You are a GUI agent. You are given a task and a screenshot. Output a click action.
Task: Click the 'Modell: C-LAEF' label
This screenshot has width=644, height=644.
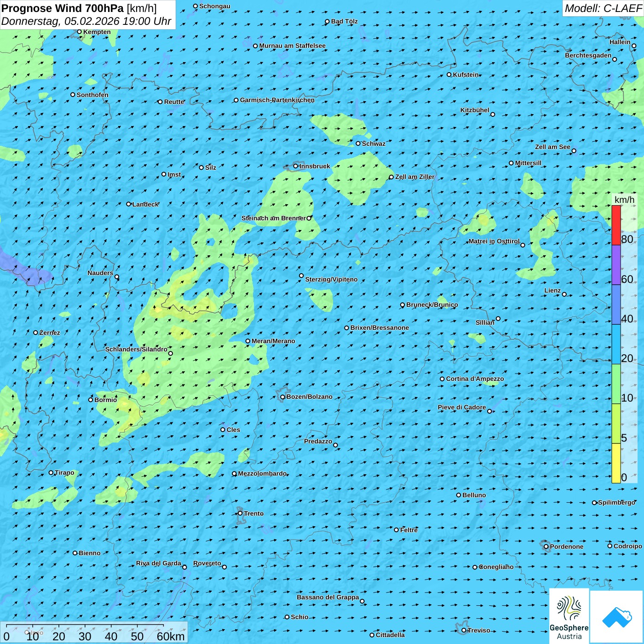(x=603, y=8)
